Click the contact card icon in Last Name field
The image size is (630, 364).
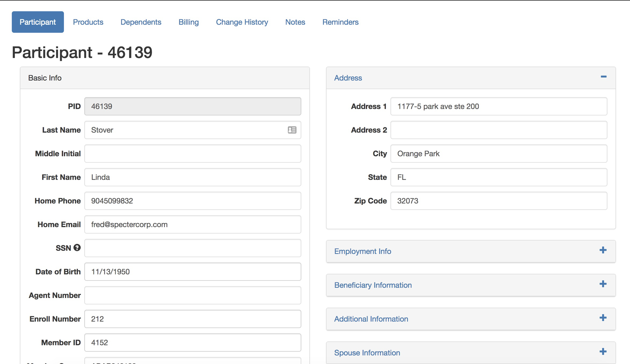click(x=292, y=130)
